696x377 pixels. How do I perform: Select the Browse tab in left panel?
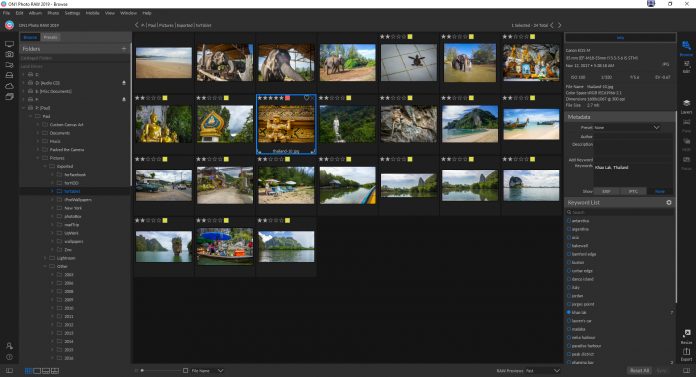[x=30, y=37]
